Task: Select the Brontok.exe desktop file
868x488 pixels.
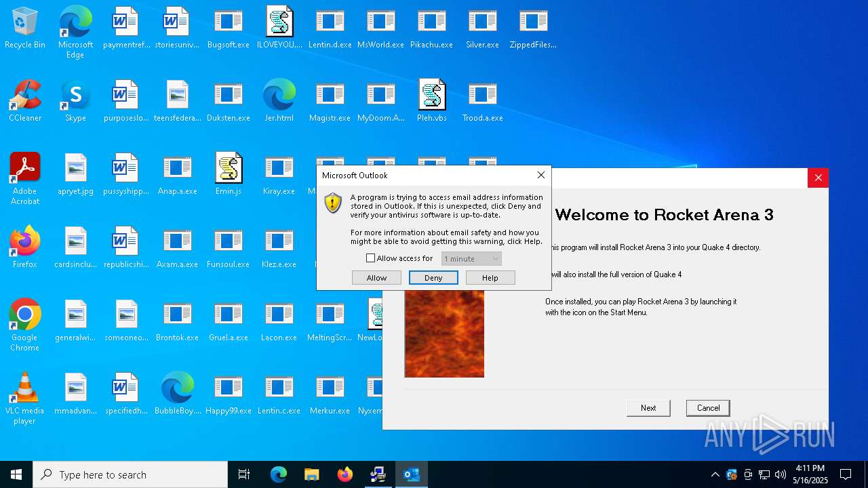Action: click(178, 321)
